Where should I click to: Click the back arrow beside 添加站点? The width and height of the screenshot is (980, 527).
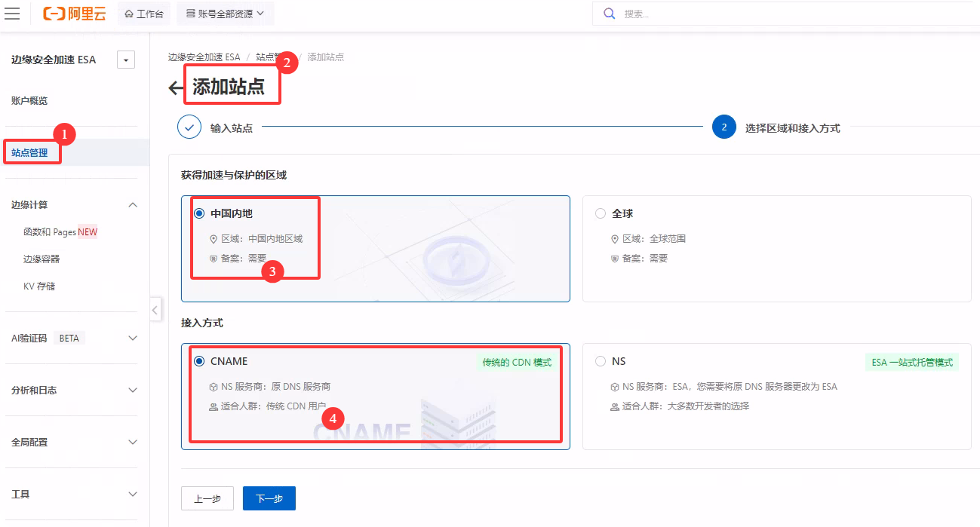pos(176,88)
